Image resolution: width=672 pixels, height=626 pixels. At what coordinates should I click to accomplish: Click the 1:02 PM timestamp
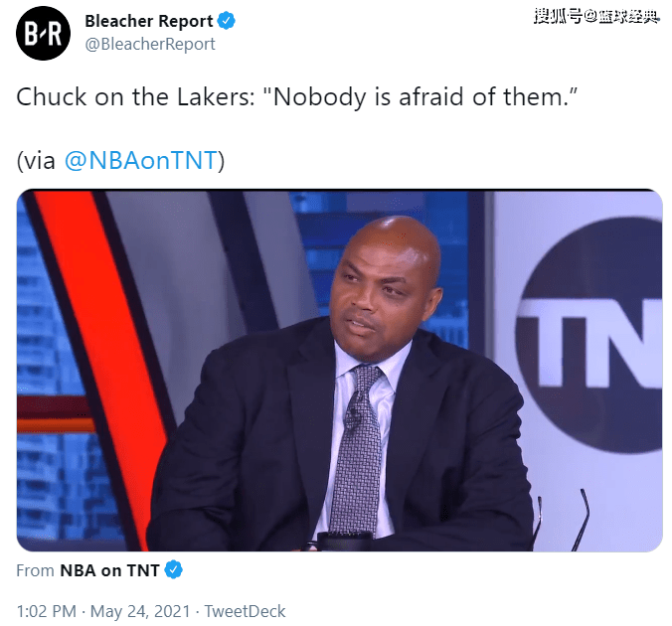(47, 611)
